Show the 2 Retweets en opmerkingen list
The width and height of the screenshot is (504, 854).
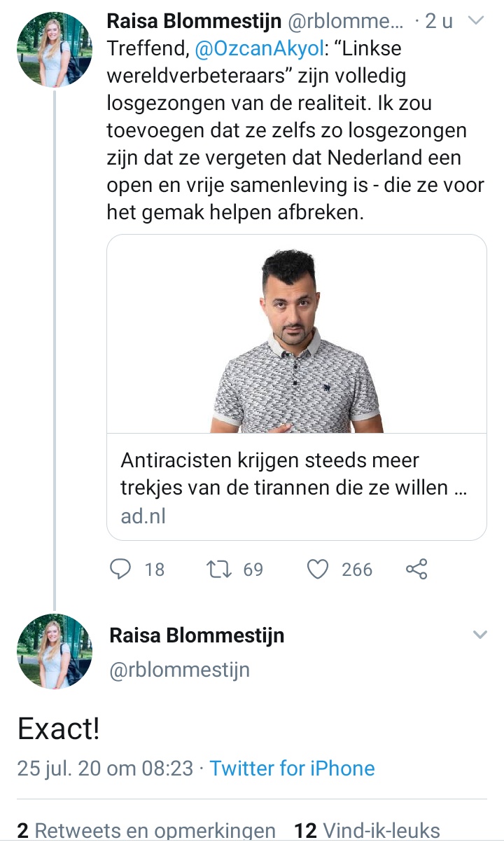146,831
